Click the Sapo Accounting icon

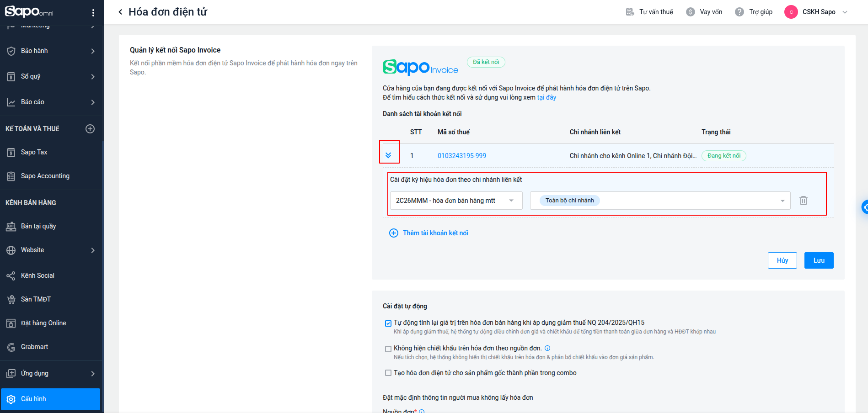[x=11, y=176]
